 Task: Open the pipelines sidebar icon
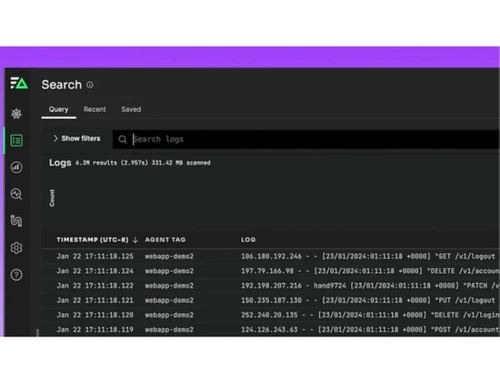point(16,221)
